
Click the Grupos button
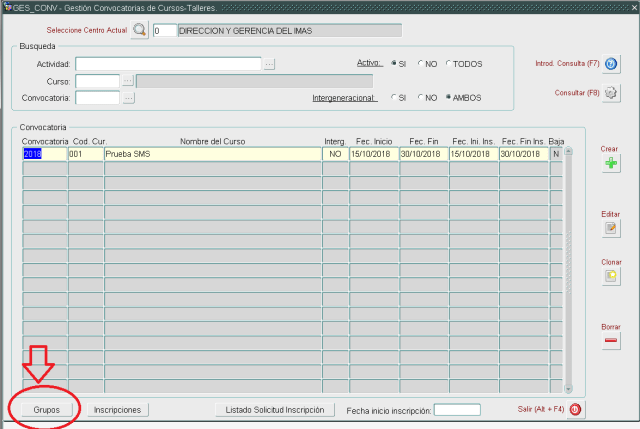(x=46, y=410)
